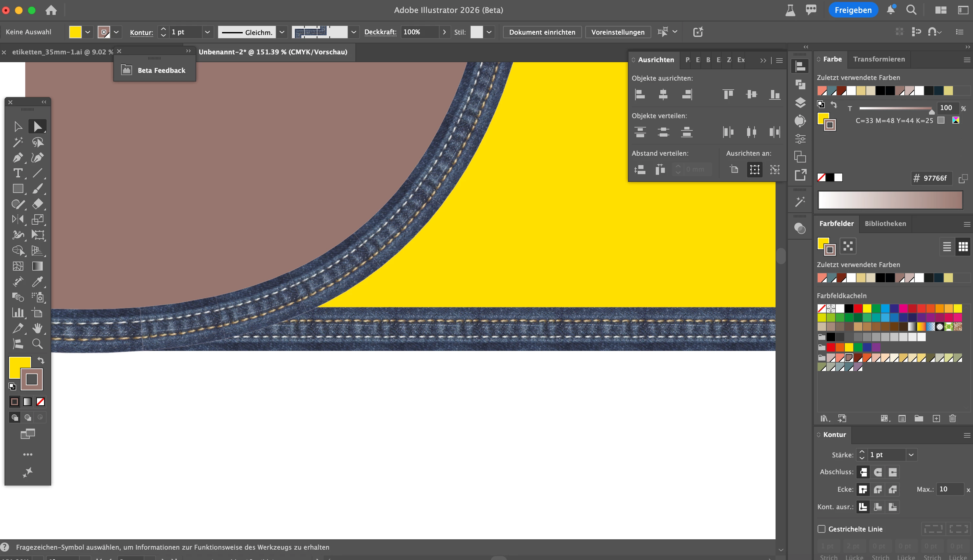Expand the fill color dropdown arrow
The width and height of the screenshot is (973, 560).
88,32
